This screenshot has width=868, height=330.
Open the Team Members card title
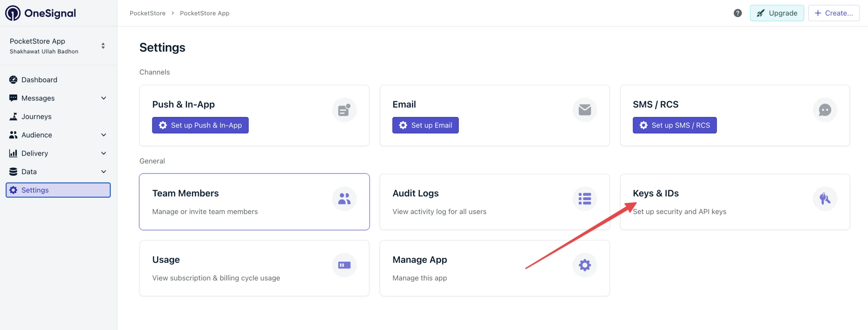click(x=185, y=193)
